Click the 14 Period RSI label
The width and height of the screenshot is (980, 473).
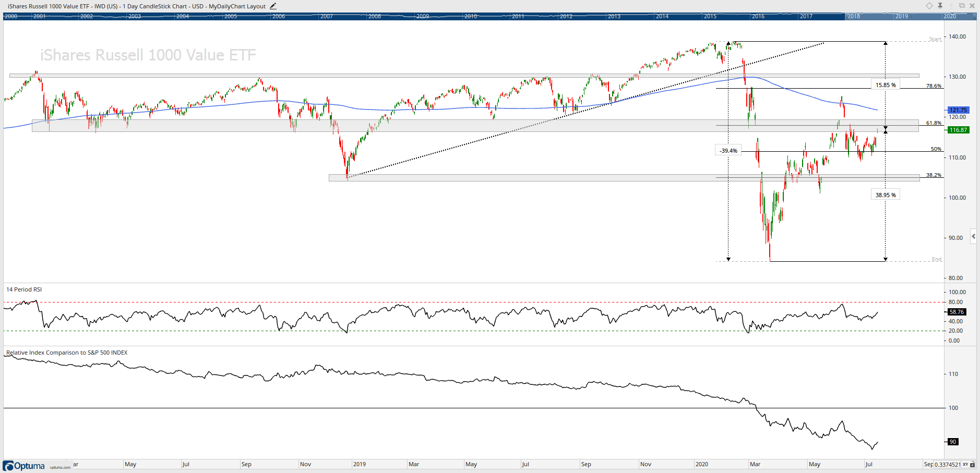point(24,289)
